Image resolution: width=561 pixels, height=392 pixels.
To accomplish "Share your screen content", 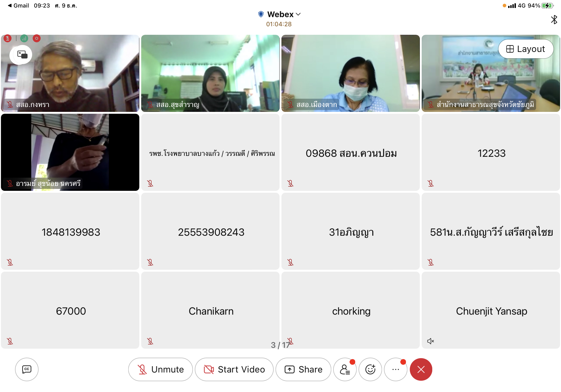I will (303, 369).
